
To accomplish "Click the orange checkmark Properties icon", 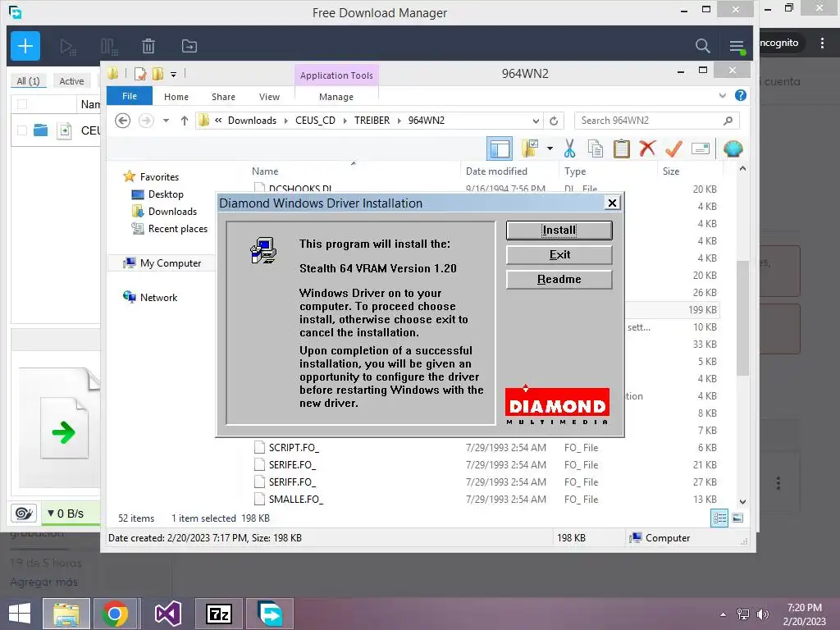I will pos(673,148).
